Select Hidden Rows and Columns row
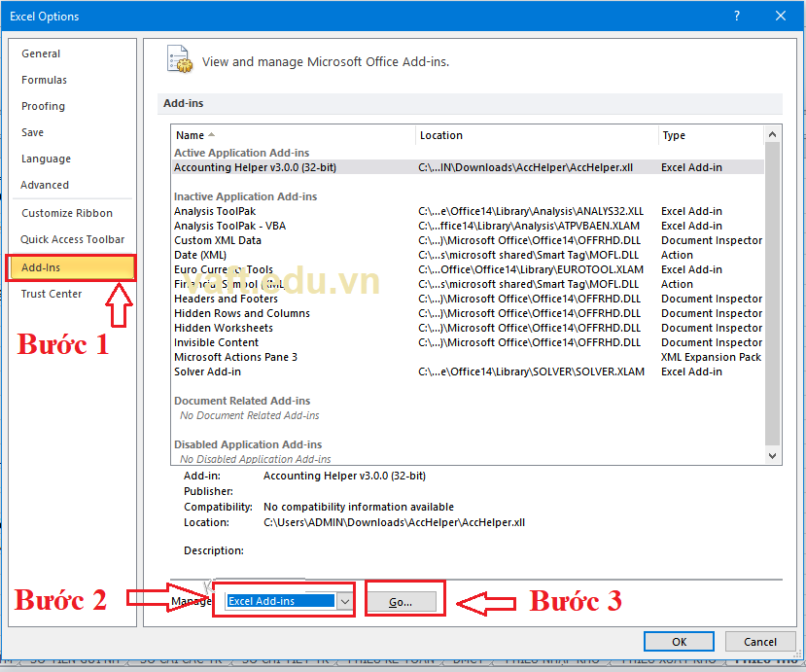 coord(468,313)
